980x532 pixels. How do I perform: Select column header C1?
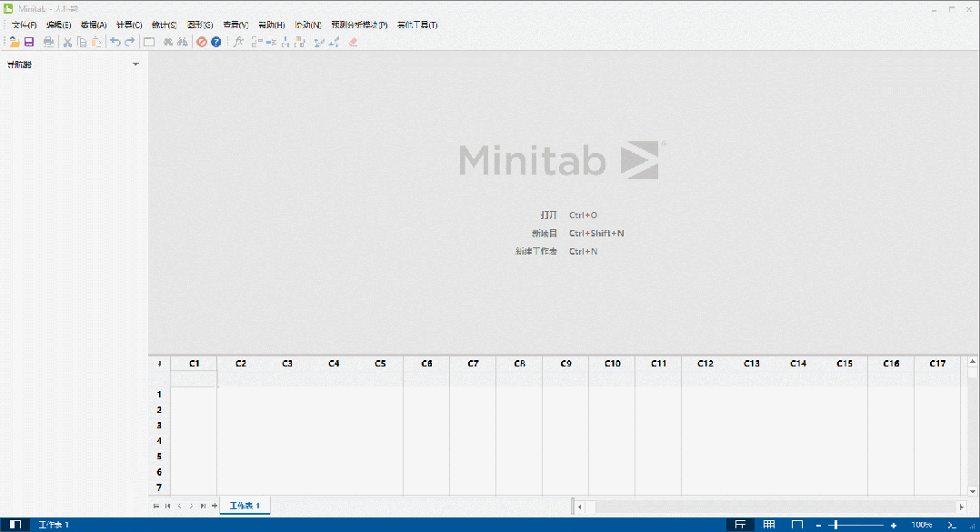[x=194, y=363]
